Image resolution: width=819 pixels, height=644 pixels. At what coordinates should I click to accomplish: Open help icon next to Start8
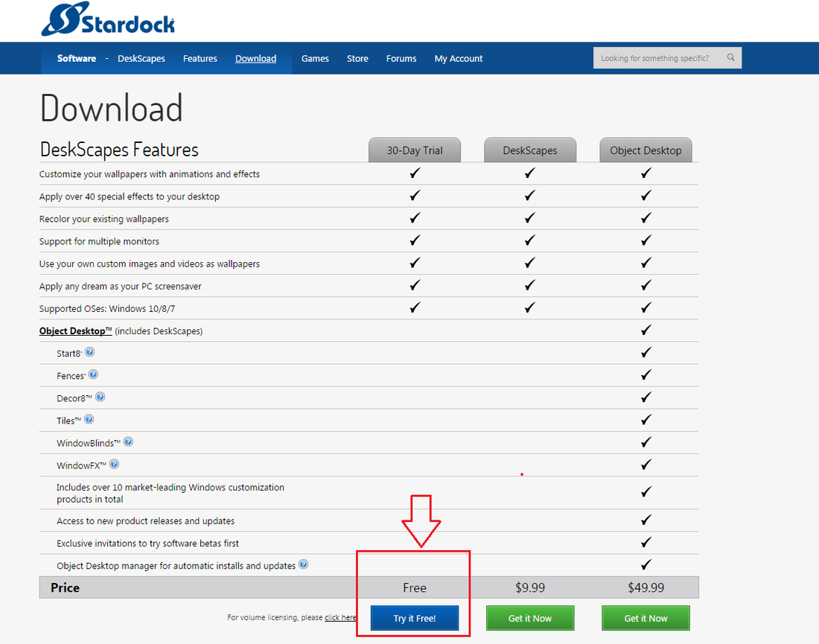pyautogui.click(x=90, y=352)
